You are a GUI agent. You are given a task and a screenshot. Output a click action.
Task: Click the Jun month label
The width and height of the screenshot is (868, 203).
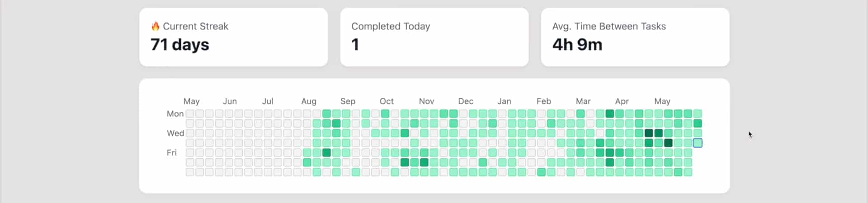coord(230,101)
